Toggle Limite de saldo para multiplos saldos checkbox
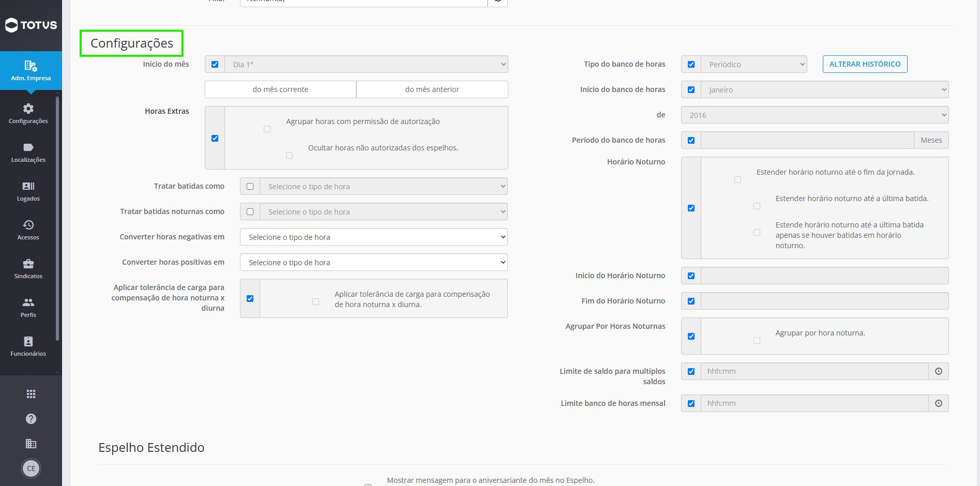 tap(691, 371)
